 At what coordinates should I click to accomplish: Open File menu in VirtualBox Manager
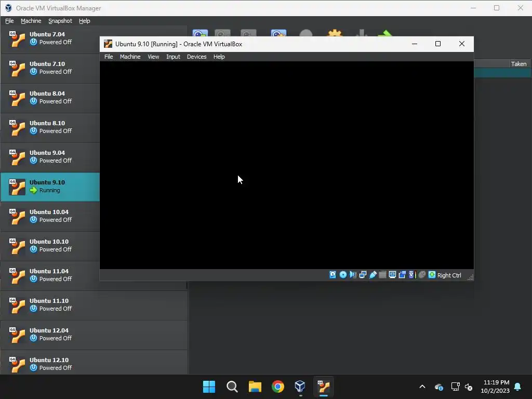9,21
